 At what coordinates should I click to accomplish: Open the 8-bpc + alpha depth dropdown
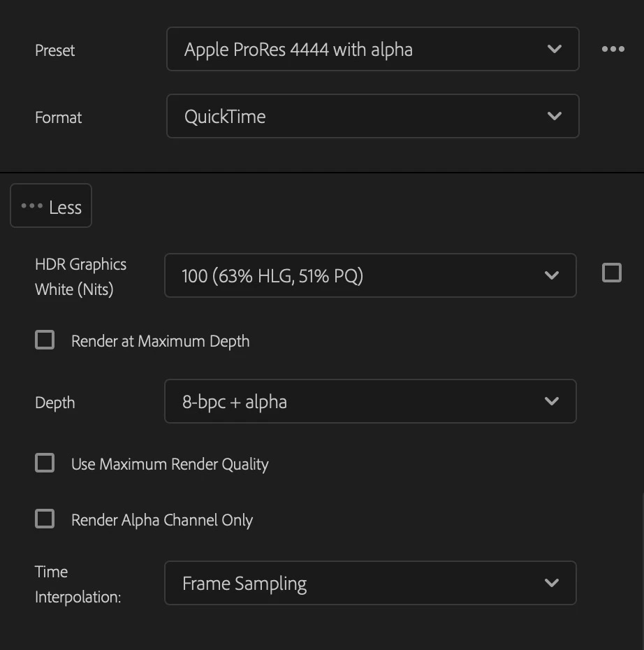pos(370,401)
